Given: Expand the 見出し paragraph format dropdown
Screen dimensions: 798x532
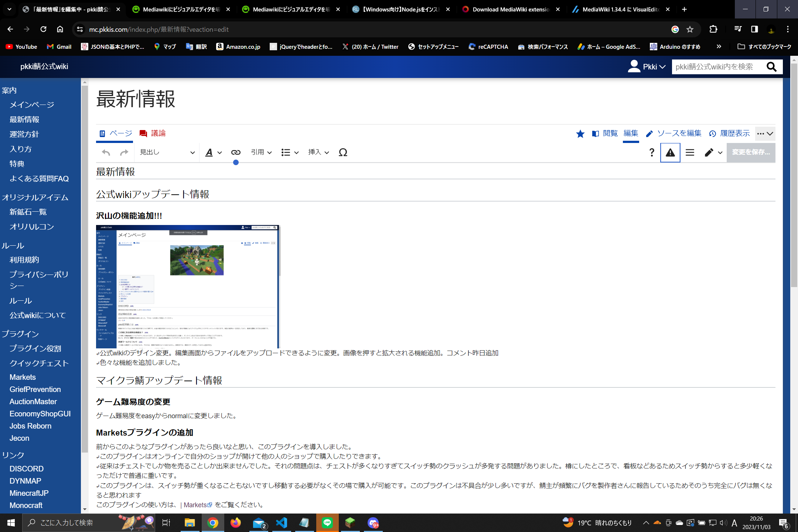Looking at the screenshot, I should point(167,153).
